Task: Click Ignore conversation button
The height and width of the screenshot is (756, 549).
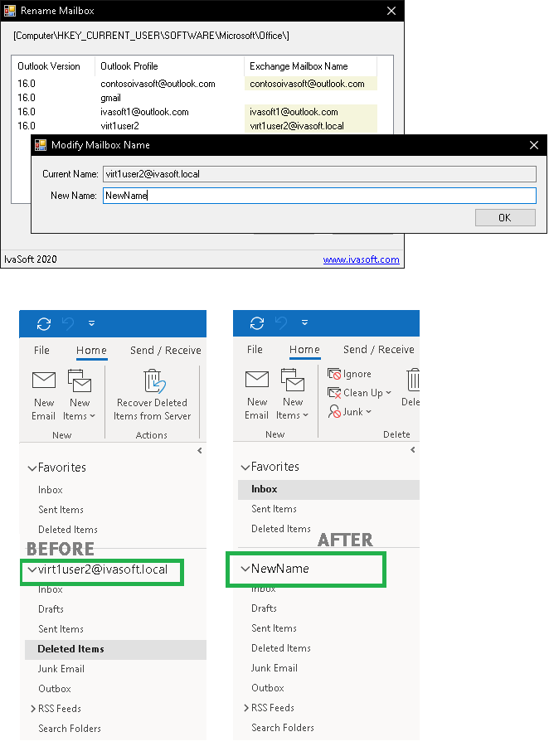Action: [x=349, y=374]
